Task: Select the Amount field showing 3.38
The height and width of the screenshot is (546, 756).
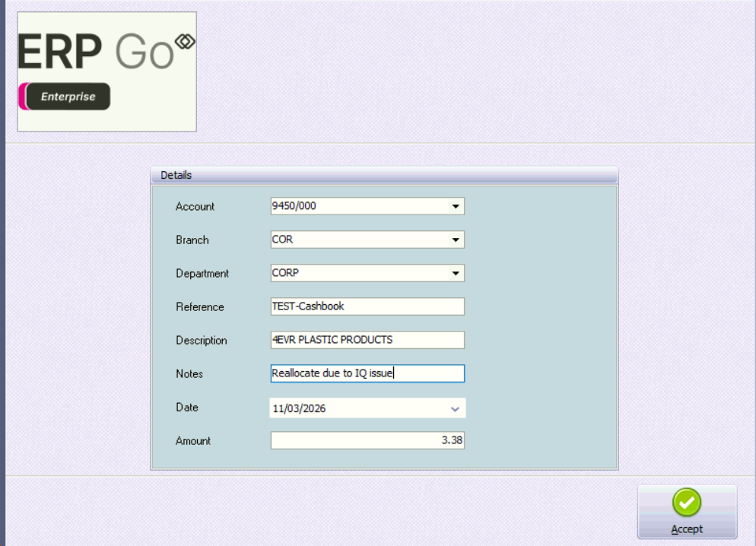Action: [367, 440]
